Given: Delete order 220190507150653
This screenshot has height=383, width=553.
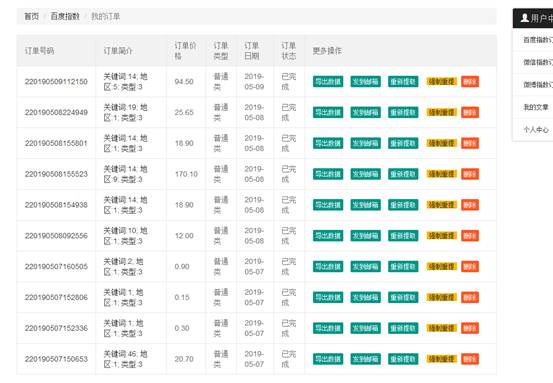Looking at the screenshot, I should [470, 359].
